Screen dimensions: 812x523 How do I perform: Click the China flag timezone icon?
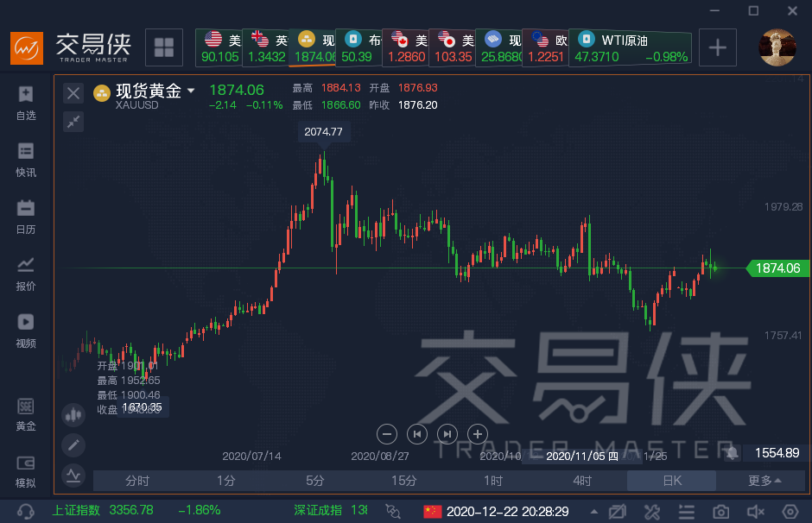pos(433,512)
